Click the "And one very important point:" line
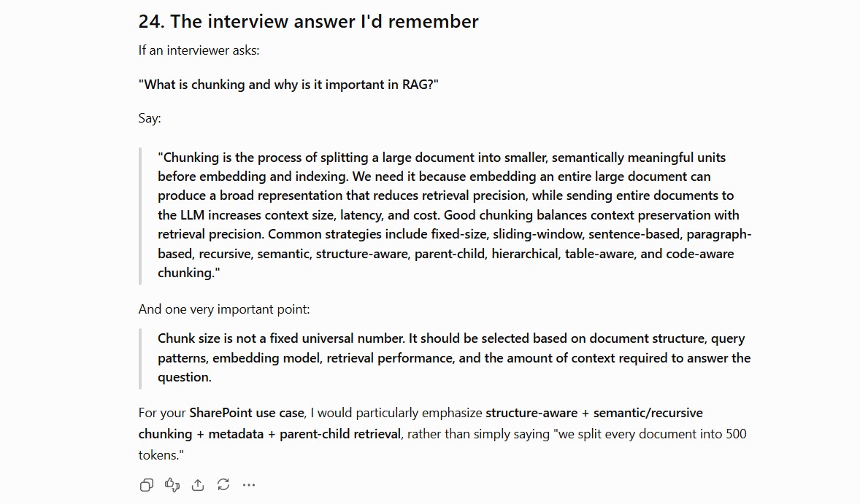Screen dimensions: 860x504 click(x=224, y=309)
